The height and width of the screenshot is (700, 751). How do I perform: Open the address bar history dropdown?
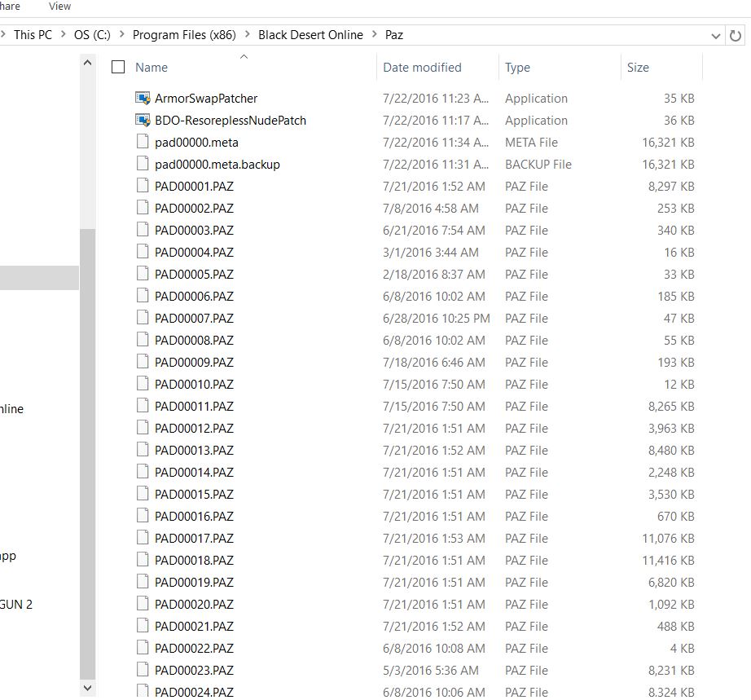pyautogui.click(x=715, y=35)
